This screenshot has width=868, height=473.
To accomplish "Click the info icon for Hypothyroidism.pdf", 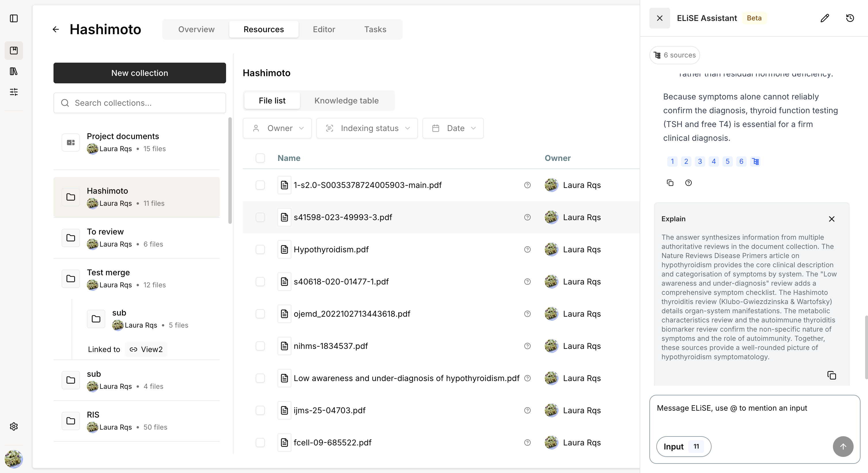I will click(527, 249).
